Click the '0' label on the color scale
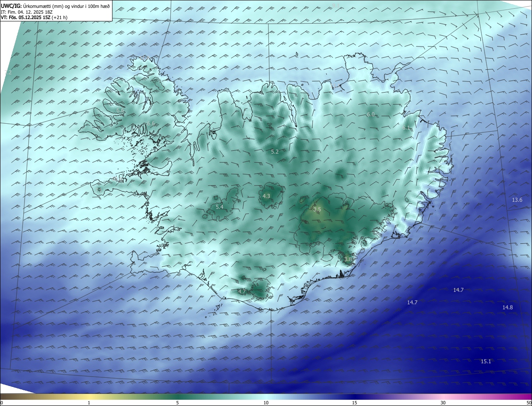 2,403
